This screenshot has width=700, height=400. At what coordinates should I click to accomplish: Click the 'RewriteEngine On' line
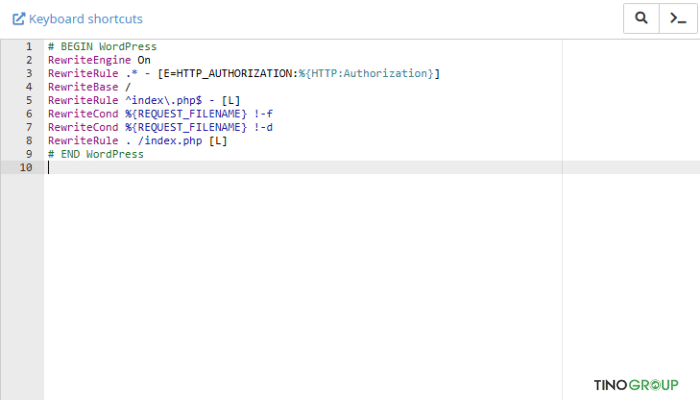pyautogui.click(x=99, y=60)
